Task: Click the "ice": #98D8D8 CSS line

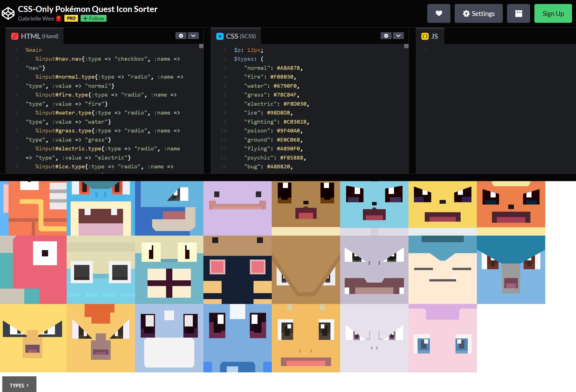Action: click(x=268, y=113)
